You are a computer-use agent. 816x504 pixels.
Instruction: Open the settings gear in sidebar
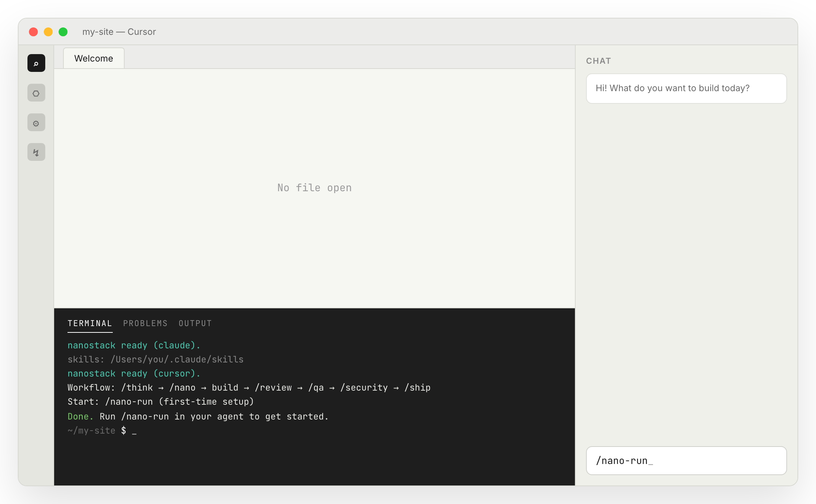[36, 122]
